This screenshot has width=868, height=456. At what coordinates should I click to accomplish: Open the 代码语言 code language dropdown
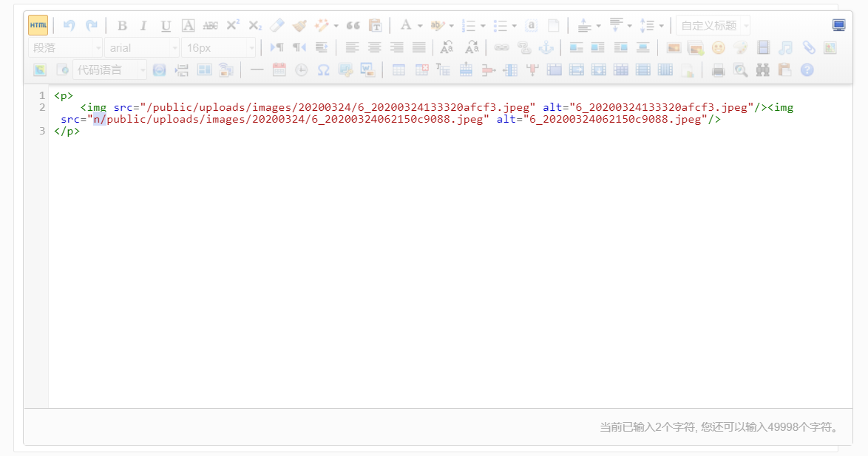point(109,69)
